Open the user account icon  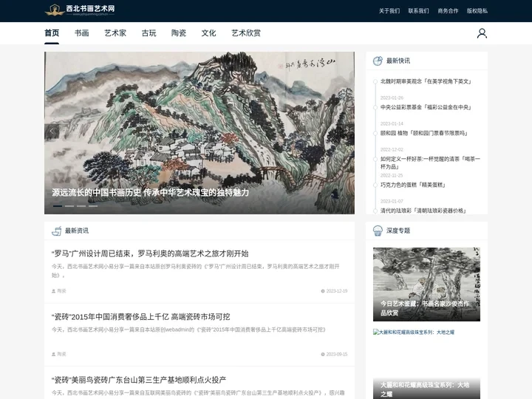(482, 33)
